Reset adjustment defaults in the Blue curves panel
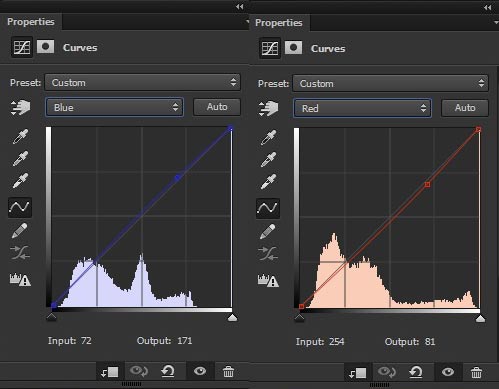This screenshot has width=499, height=389. click(168, 371)
